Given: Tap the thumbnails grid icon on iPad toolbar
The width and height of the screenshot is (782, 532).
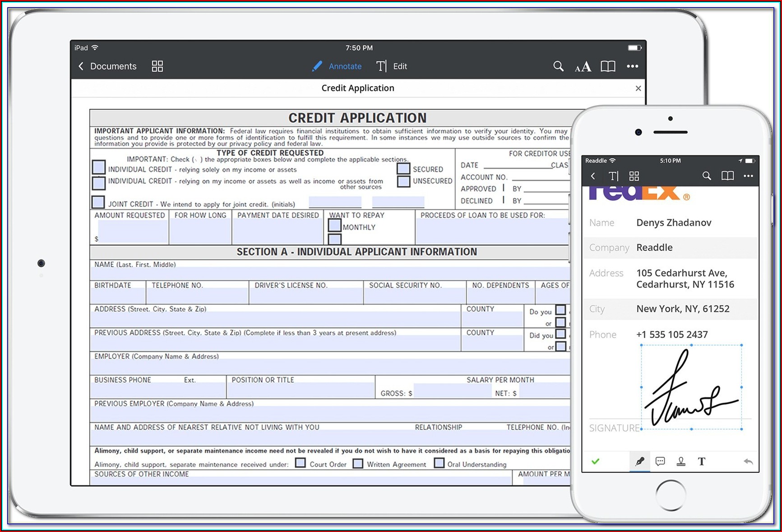Looking at the screenshot, I should pyautogui.click(x=157, y=66).
